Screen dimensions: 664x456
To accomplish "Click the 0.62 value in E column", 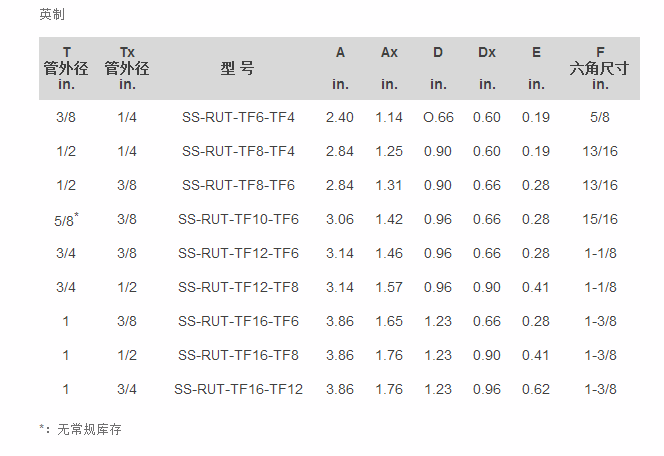I will (x=536, y=389).
